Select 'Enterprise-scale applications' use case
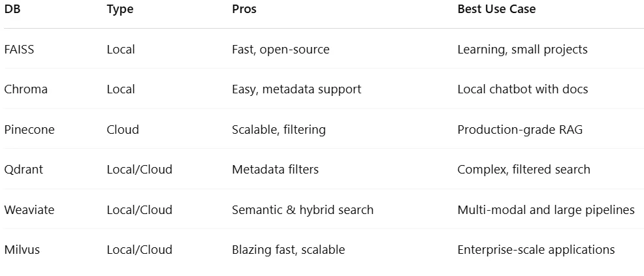This screenshot has width=644, height=276. click(536, 250)
